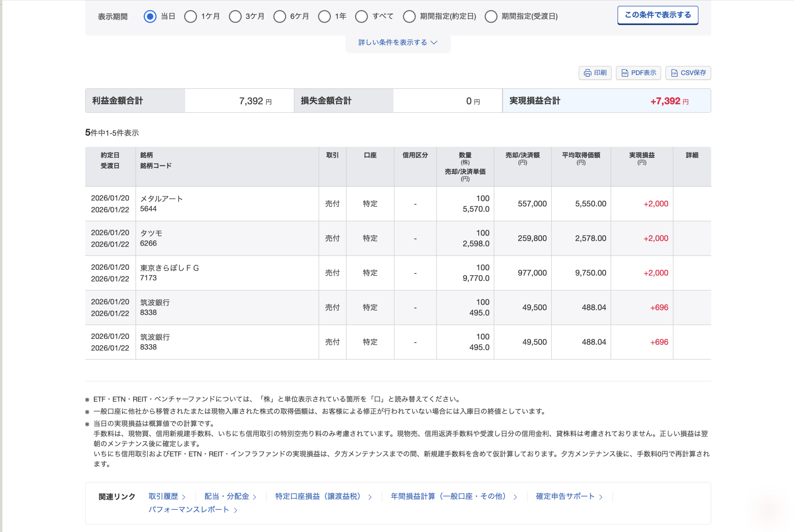The image size is (794, 532).
Task: Select the 6ケ月 period radio
Action: coord(280,16)
